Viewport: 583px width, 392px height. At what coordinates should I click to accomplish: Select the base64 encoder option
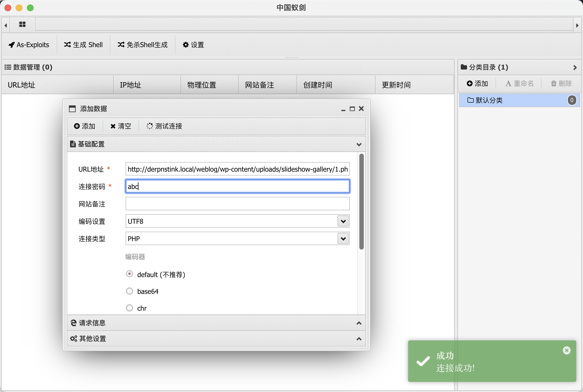(x=129, y=291)
